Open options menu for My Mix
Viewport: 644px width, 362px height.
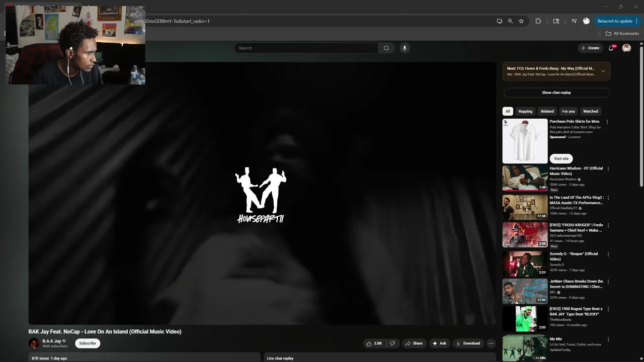(608, 340)
